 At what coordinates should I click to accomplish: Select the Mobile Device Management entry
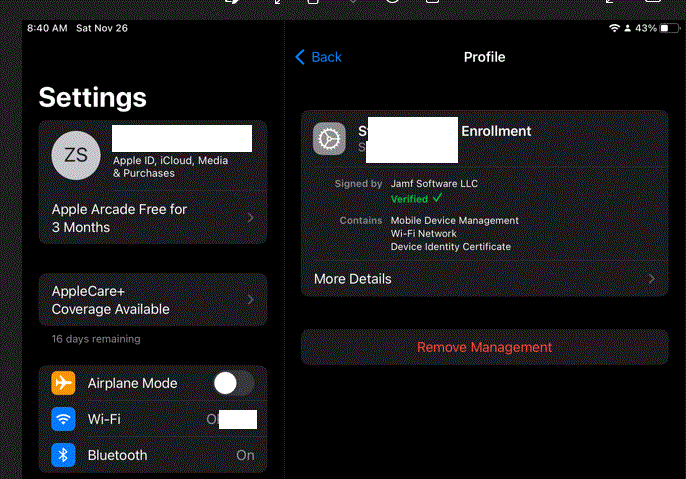(455, 220)
